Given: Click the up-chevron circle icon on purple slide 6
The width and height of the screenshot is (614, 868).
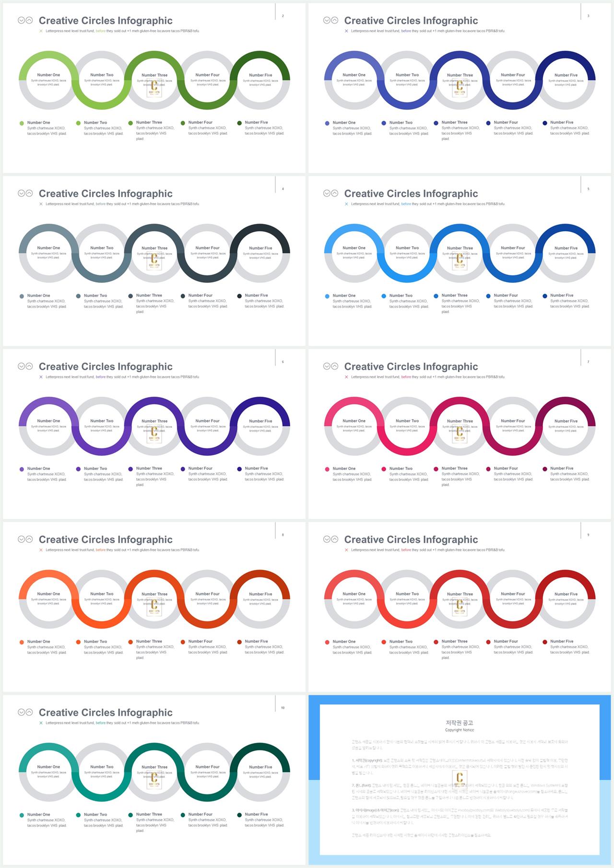Looking at the screenshot, I should [x=29, y=366].
